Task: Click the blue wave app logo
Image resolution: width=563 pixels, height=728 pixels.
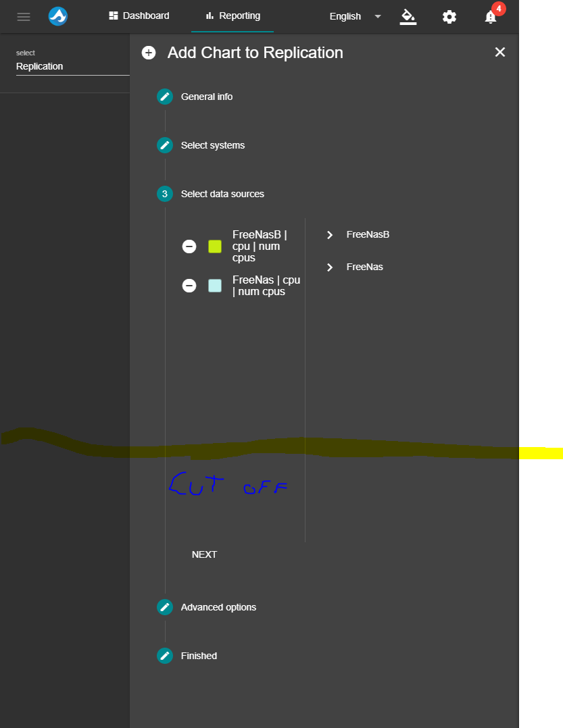Action: coord(58,17)
